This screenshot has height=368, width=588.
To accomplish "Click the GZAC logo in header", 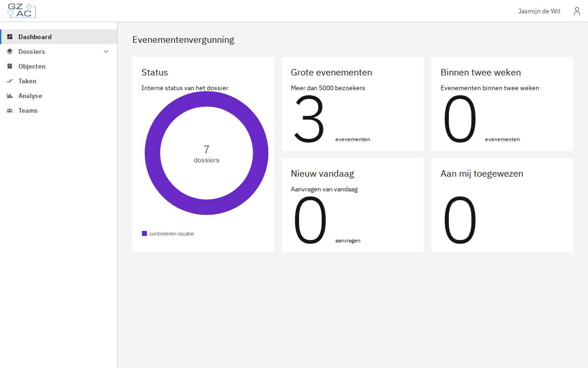I will [x=22, y=11].
